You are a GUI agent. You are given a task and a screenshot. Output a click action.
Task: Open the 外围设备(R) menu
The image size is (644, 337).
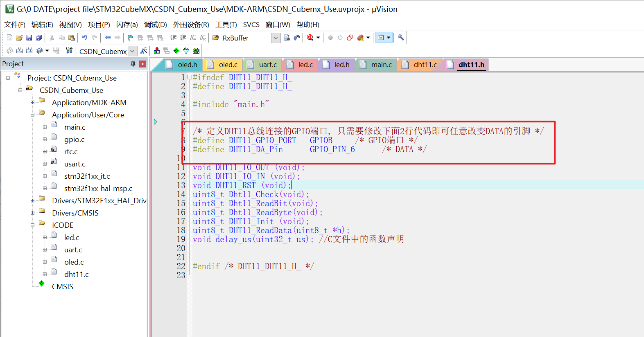[191, 25]
